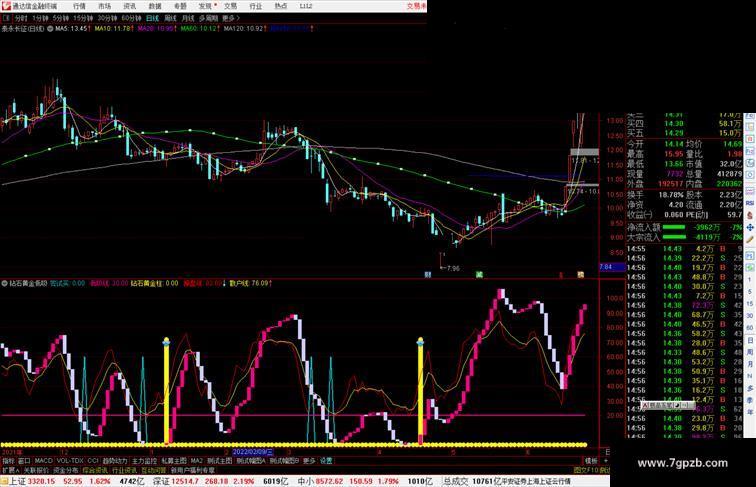Viewport: 756px width, 487px height.
Task: Click the round icon beside 钻石黄金坑 indicator
Action: click(x=4, y=284)
